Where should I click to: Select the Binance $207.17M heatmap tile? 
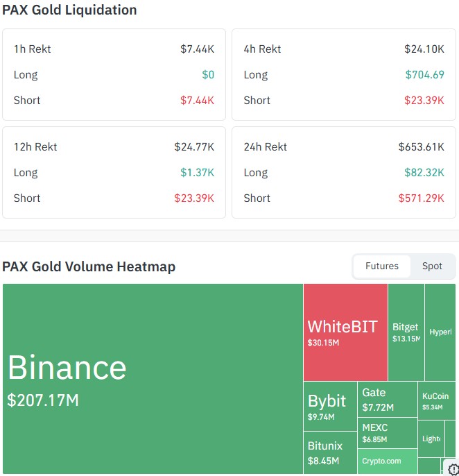(x=153, y=379)
